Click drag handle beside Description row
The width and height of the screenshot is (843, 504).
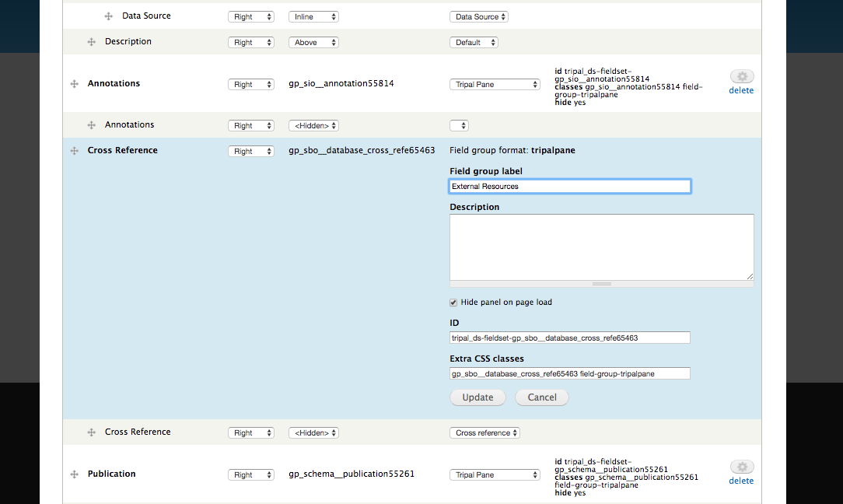[x=91, y=42]
